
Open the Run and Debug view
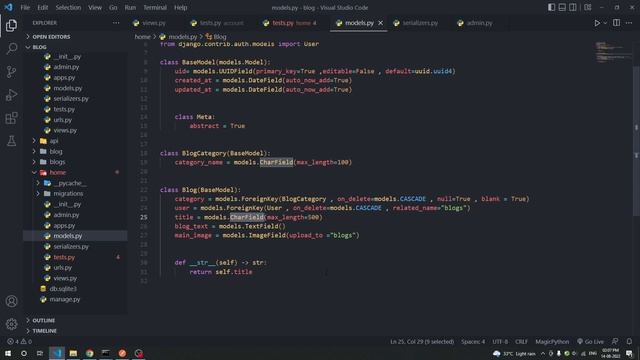click(11, 95)
